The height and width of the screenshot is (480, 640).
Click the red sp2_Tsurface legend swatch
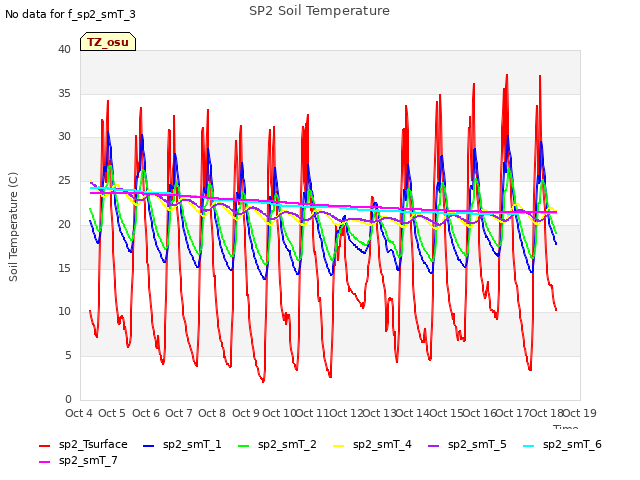click(x=44, y=446)
